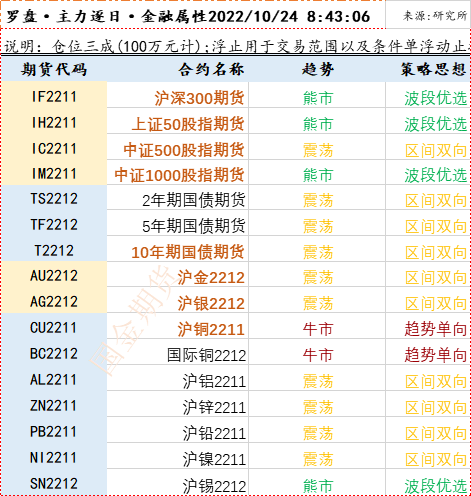
Task: Click 趋势单向 strategy in BC2212 row
Action: 436,355
